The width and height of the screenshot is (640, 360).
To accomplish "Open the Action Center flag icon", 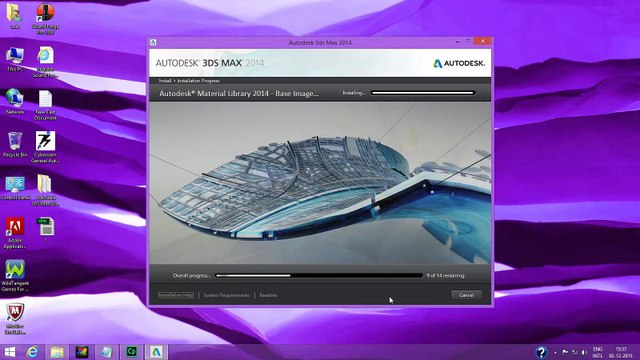I will pyautogui.click(x=565, y=352).
